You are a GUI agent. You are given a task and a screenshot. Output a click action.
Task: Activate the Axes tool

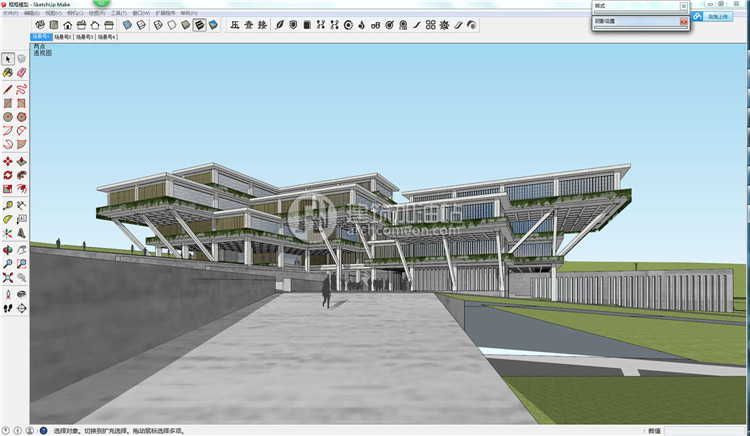(x=8, y=233)
